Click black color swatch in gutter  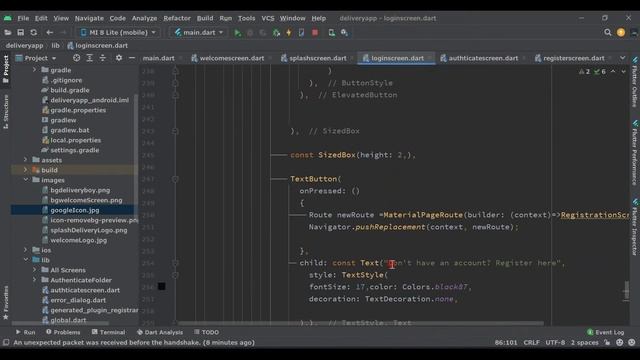tap(162, 287)
